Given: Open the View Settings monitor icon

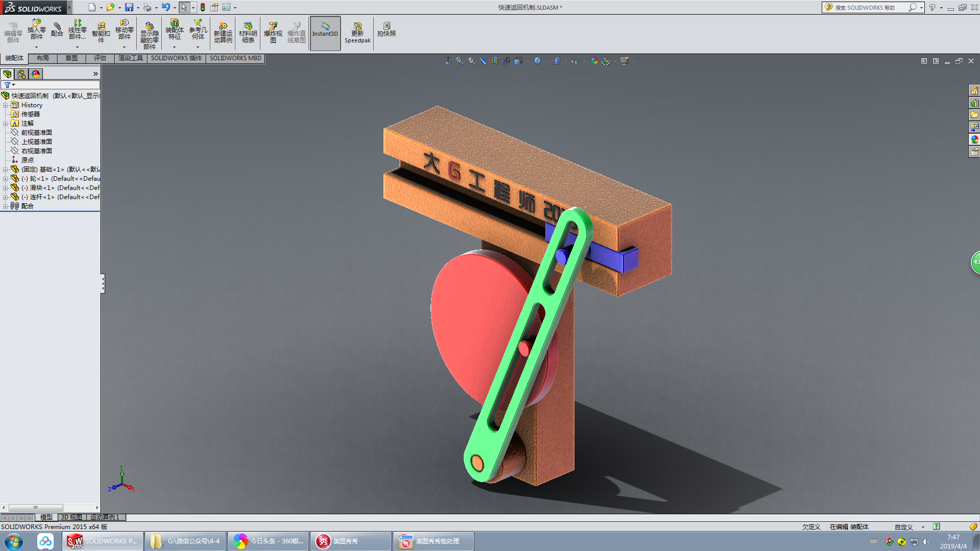Looking at the screenshot, I should [625, 61].
